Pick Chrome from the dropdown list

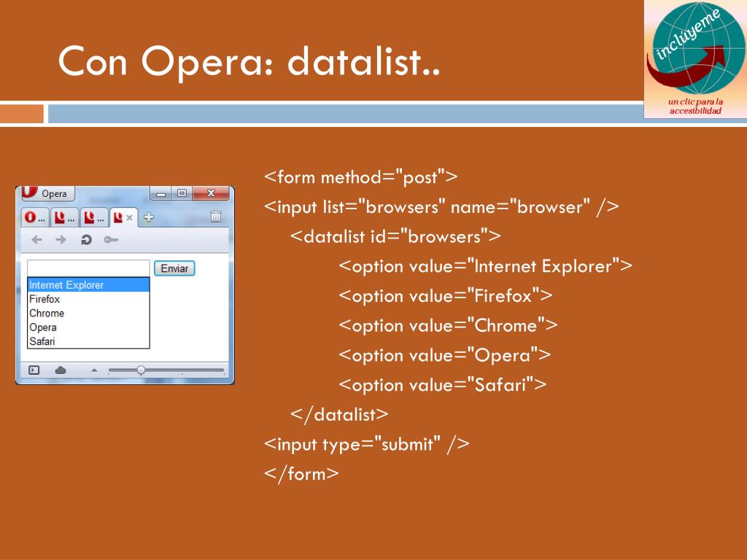click(x=88, y=313)
